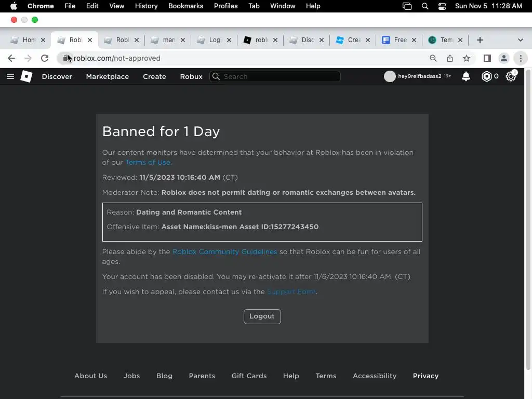The image size is (532, 399).
Task: Open the Bookmarks menu in menu bar
Action: click(x=186, y=6)
